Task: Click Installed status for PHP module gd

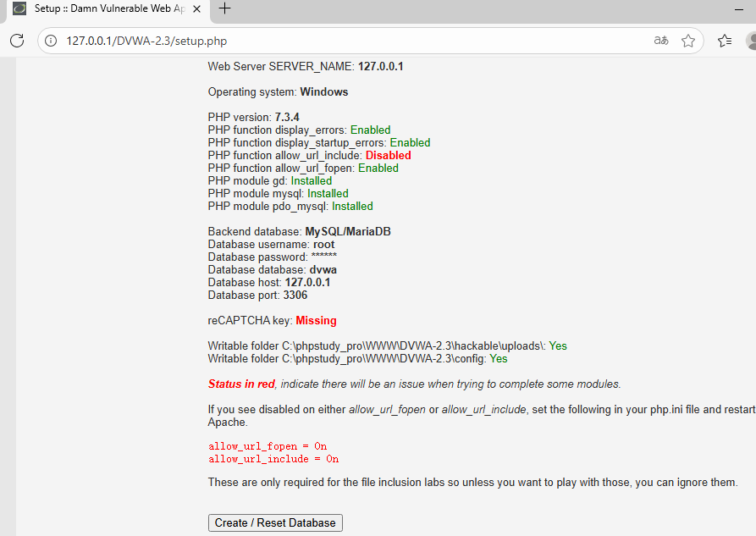Action: pyautogui.click(x=312, y=181)
